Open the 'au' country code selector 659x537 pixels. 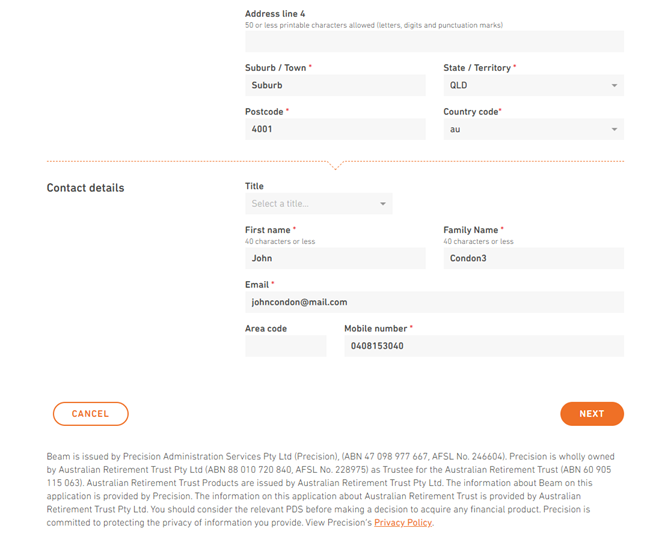(533, 129)
